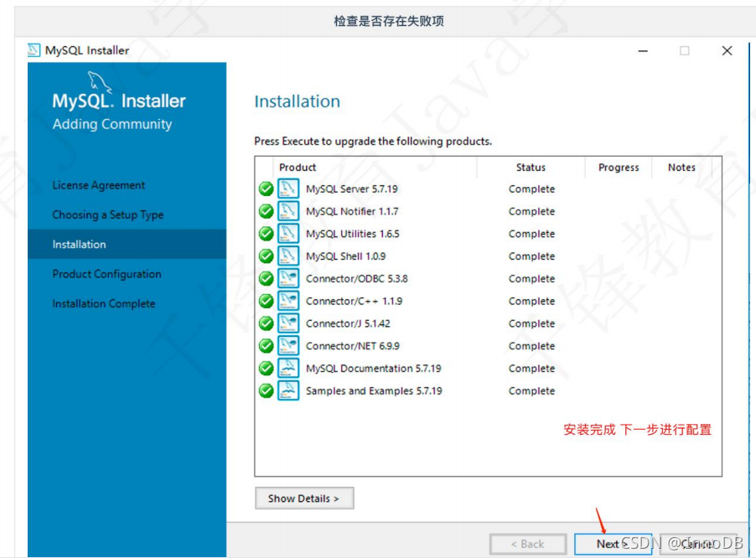Click Complete status for Connector/J 5.1.42

coord(532,323)
